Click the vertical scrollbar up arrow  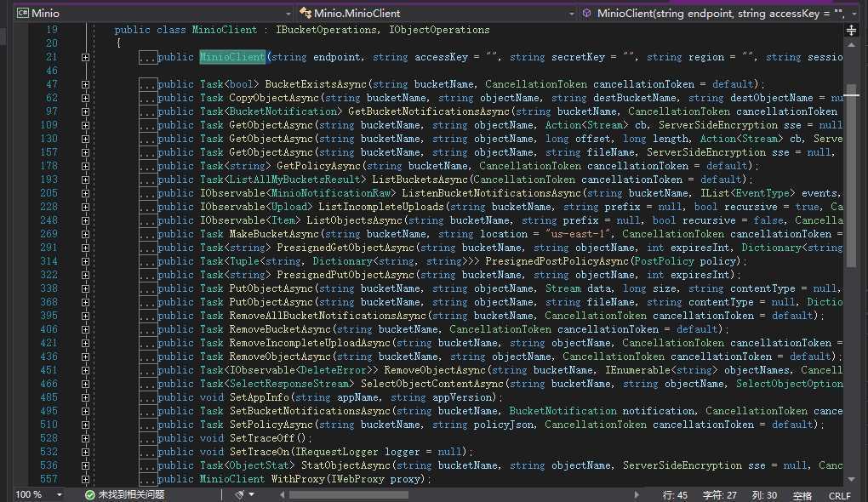point(851,45)
